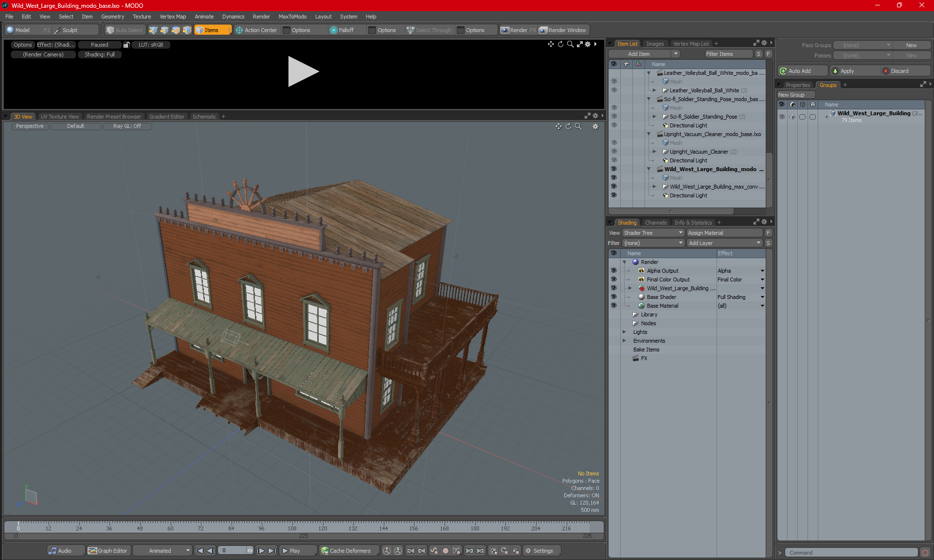934x560 pixels.
Task: Select the Model layout button
Action: 22,30
